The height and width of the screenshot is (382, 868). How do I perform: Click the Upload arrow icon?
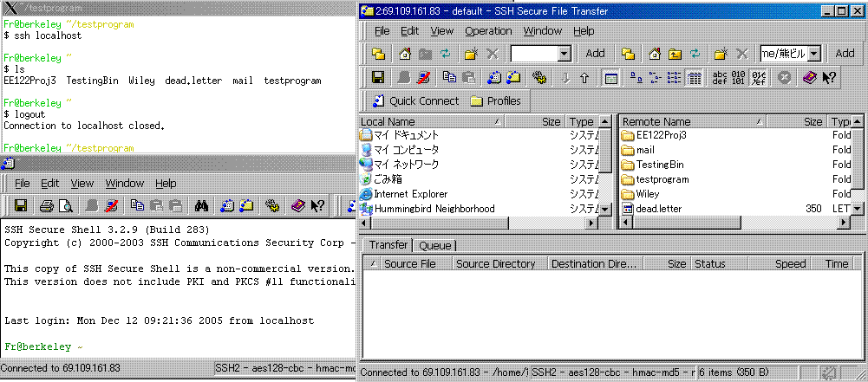point(584,78)
